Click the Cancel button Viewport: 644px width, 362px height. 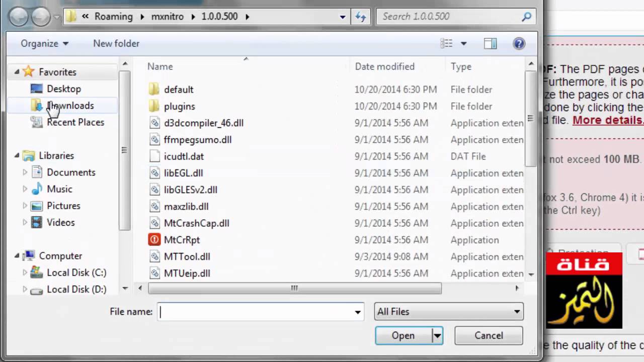(x=489, y=335)
